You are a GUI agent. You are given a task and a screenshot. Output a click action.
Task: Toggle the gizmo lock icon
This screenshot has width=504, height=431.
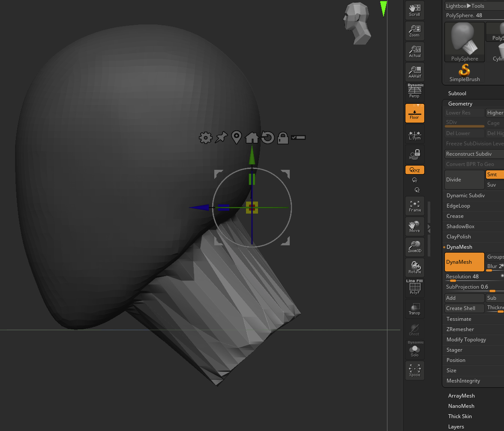[283, 138]
